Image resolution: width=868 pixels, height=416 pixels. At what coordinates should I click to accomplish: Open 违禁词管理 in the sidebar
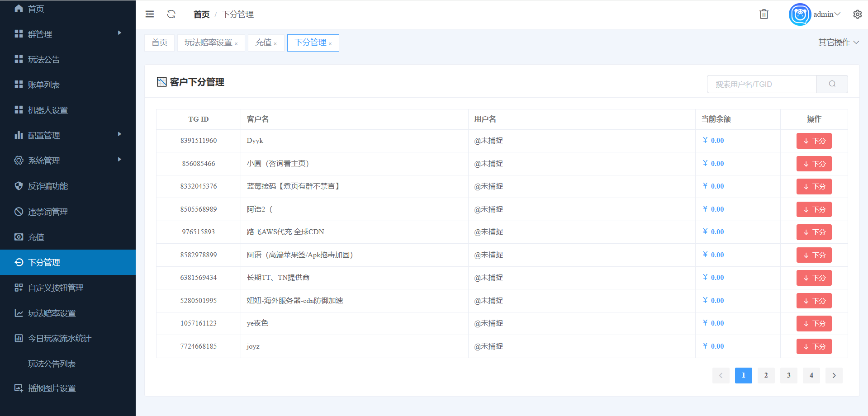(48, 212)
